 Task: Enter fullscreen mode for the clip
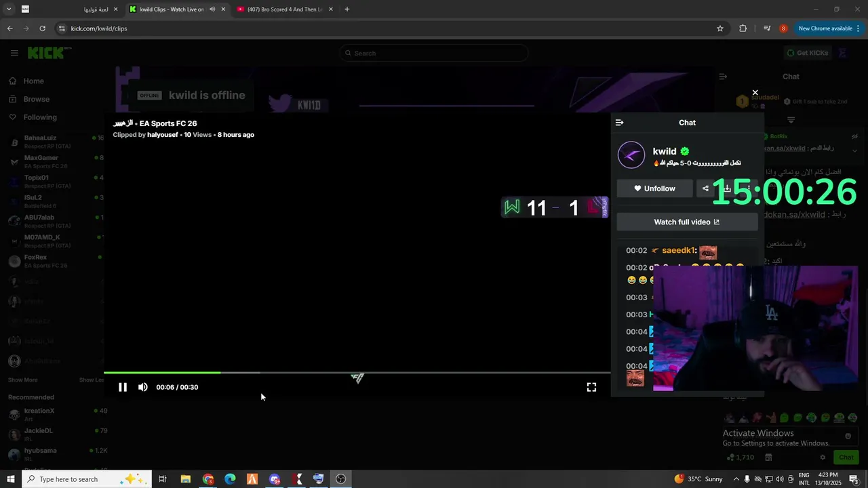(591, 387)
